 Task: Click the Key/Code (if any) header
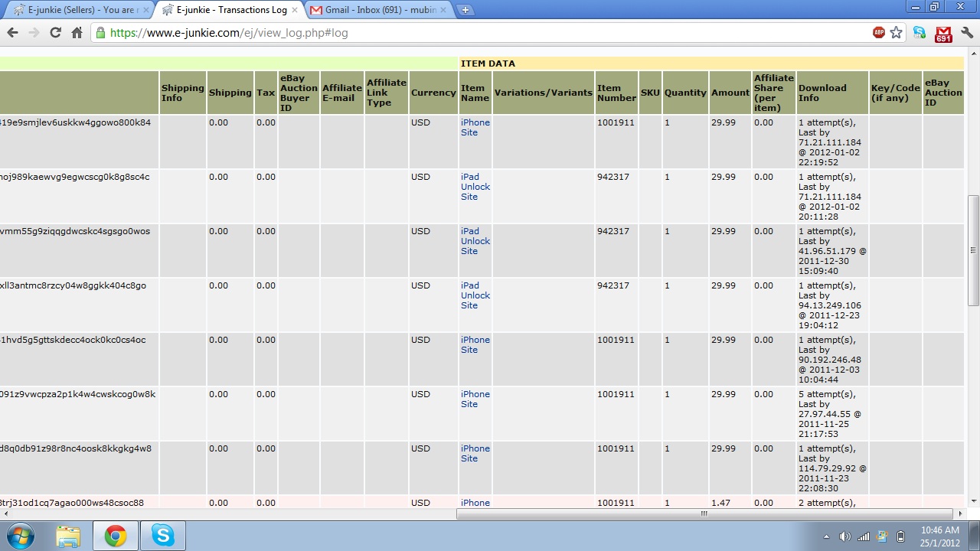(896, 93)
